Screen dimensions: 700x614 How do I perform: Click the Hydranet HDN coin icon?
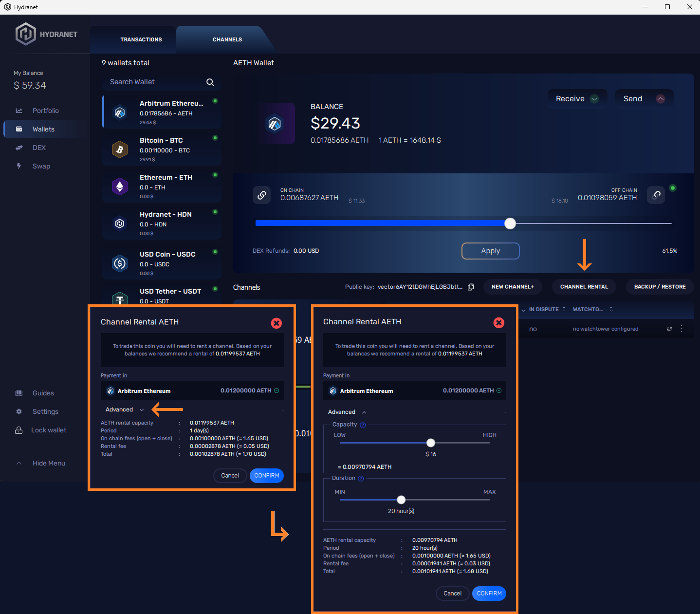[120, 223]
